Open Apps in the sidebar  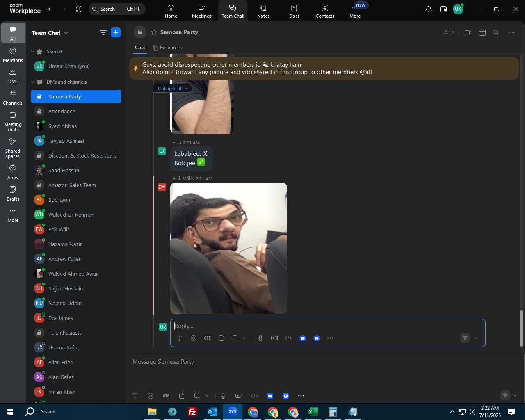click(x=13, y=172)
